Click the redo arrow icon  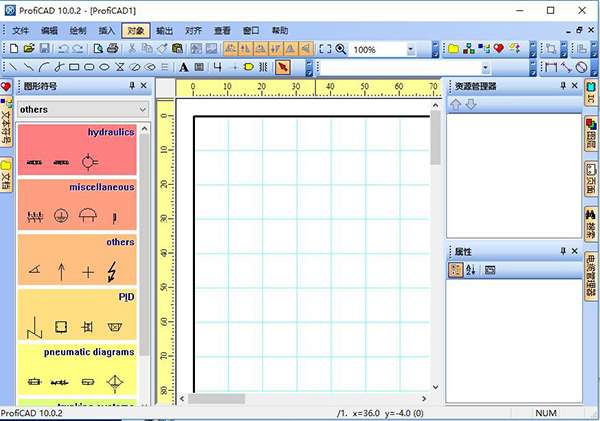pyautogui.click(x=78, y=49)
